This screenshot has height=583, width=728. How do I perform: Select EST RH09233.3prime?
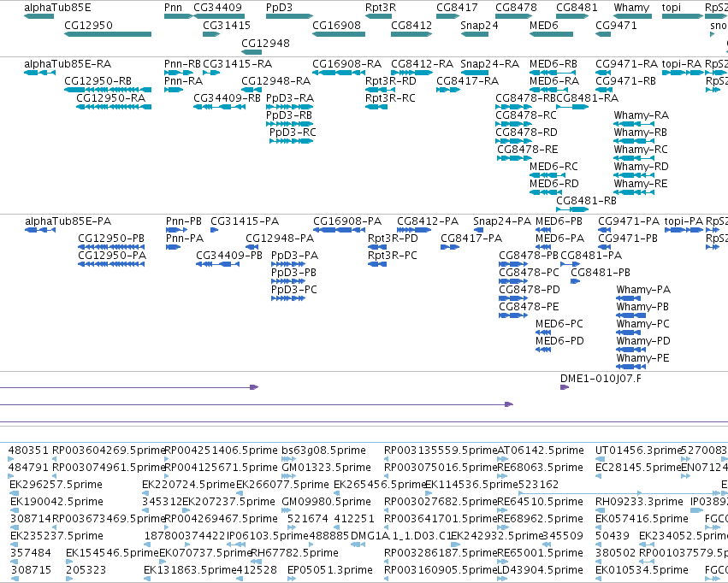coord(639,502)
